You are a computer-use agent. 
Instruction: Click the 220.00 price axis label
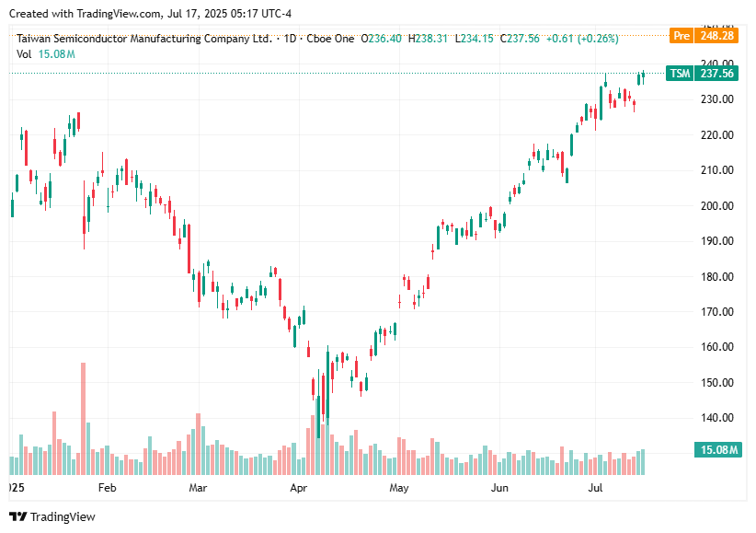click(x=717, y=135)
